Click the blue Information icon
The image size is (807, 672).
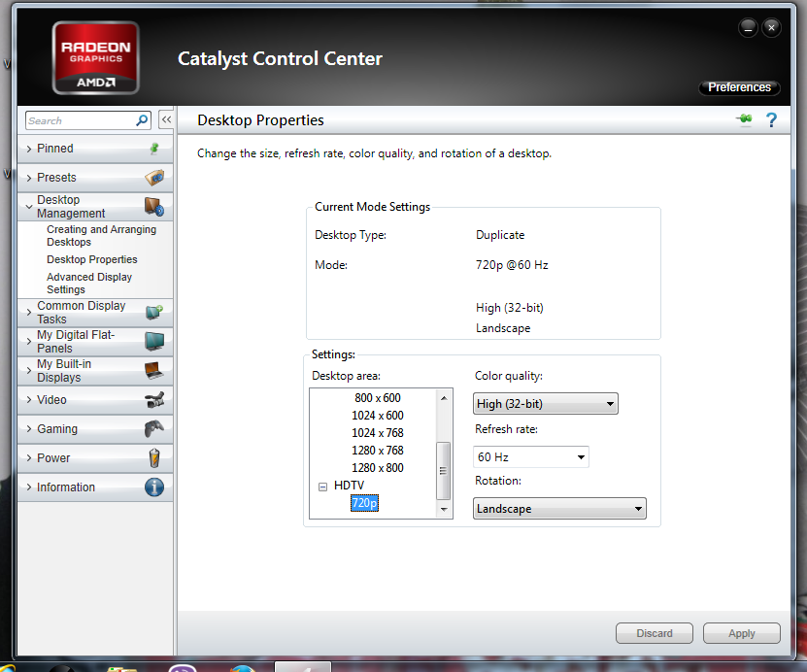[x=153, y=487]
